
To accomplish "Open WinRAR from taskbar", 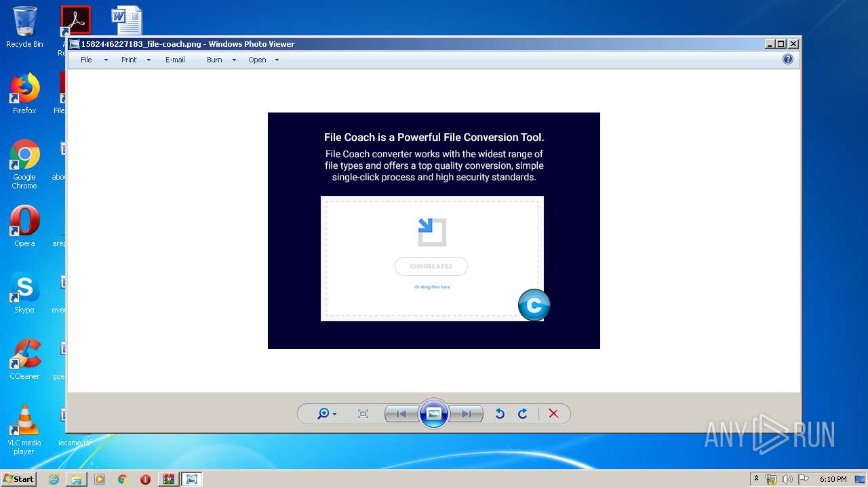I will tap(168, 479).
